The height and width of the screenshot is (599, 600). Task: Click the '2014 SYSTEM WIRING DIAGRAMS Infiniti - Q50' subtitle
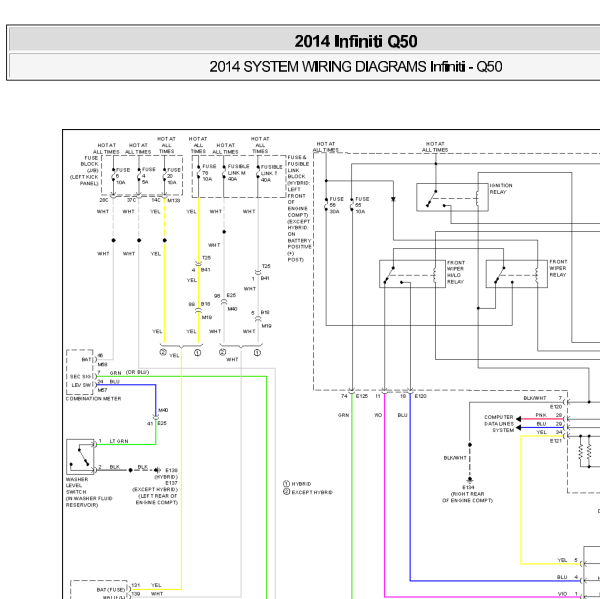pyautogui.click(x=355, y=67)
